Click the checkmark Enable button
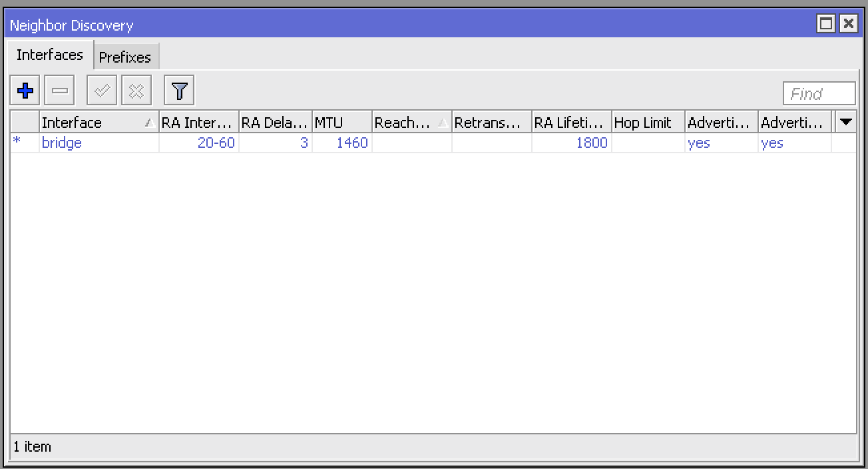Viewport: 868px width, 469px height. tap(103, 91)
